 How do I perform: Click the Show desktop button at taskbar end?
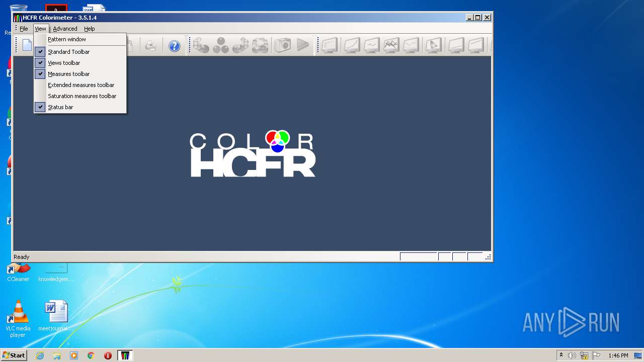(639, 355)
